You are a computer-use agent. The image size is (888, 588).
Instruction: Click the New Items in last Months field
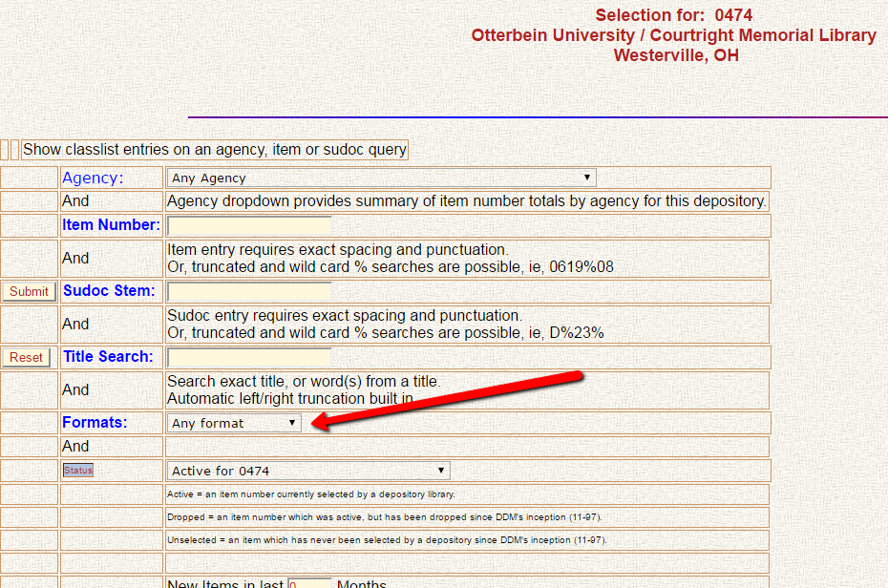309,583
